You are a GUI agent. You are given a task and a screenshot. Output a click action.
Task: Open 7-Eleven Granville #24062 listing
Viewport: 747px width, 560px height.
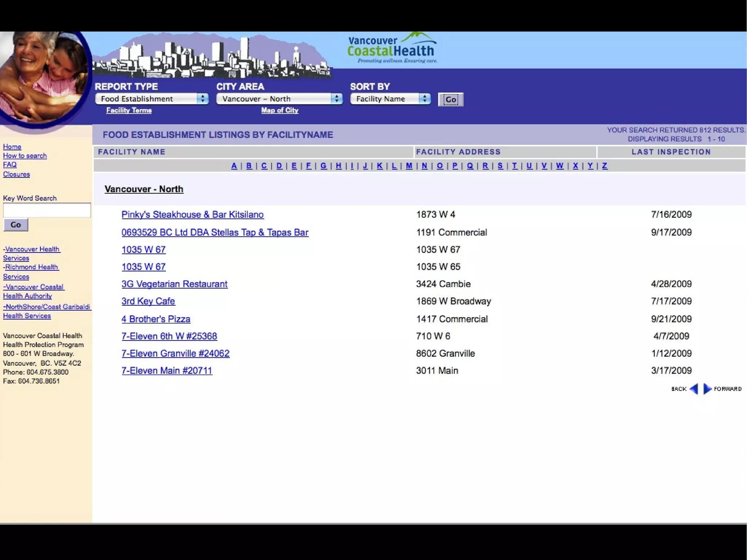(x=175, y=353)
